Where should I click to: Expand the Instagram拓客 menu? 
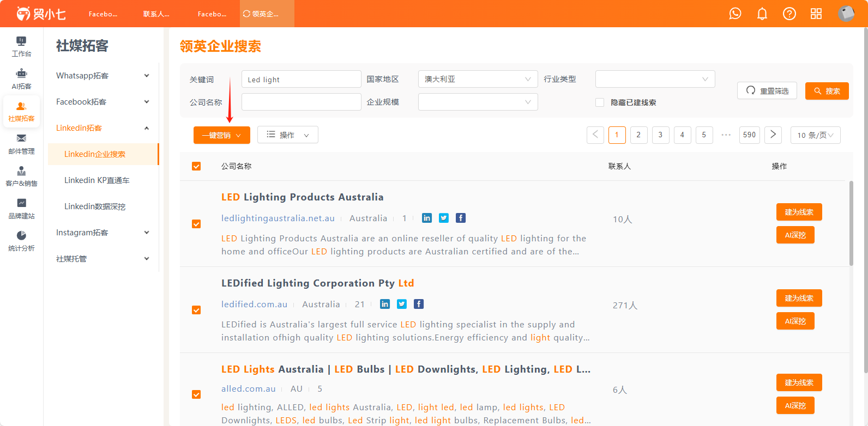pos(103,233)
